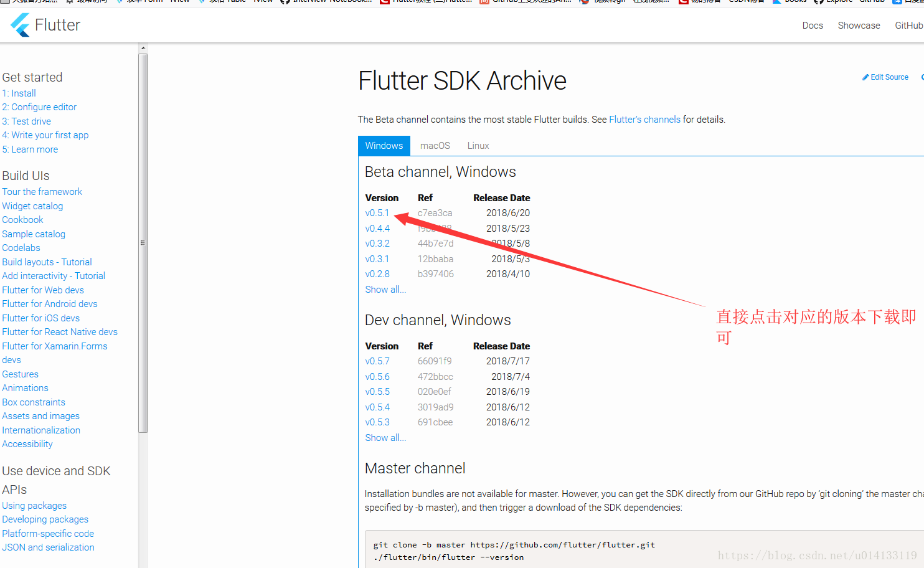Open Codelabs

[21, 248]
